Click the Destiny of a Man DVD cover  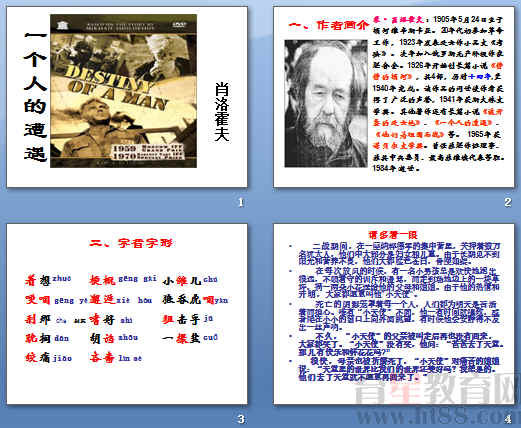(123, 91)
